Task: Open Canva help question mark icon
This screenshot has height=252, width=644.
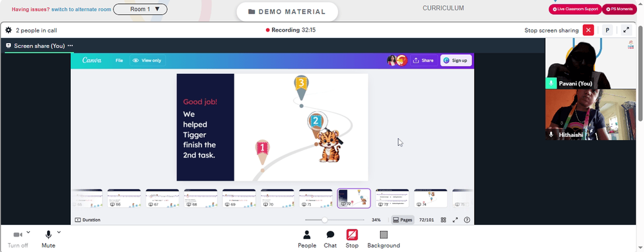Action: [x=467, y=220]
